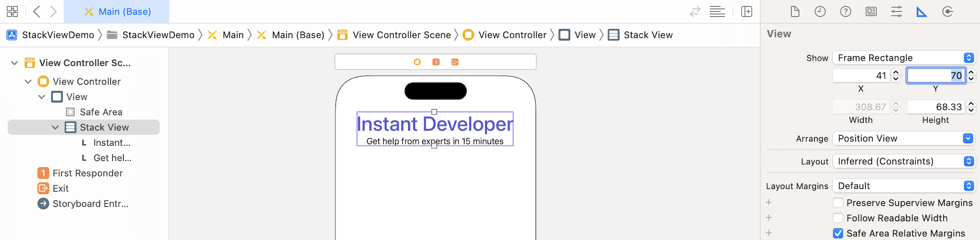Click the related items grid icon

12,11
